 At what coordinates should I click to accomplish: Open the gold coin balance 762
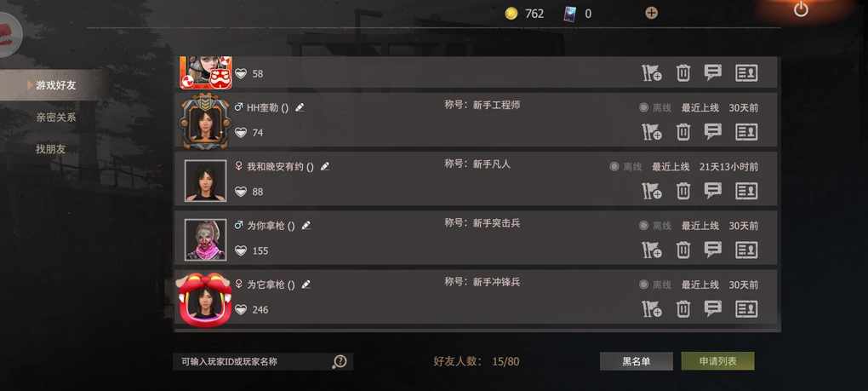click(525, 14)
